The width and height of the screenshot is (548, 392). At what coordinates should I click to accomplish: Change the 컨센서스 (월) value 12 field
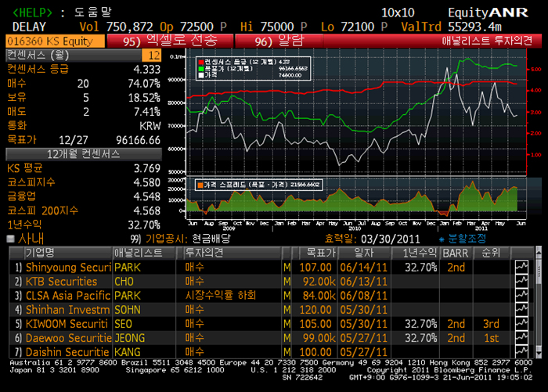tap(152, 56)
